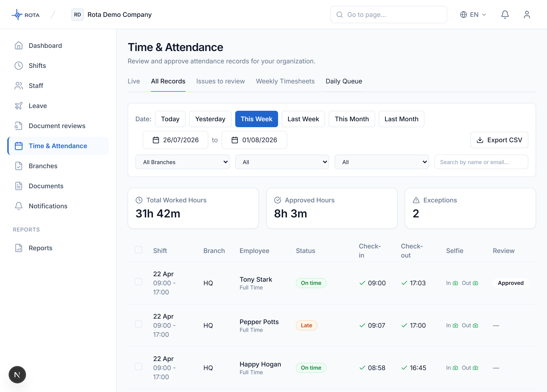Click the ROTA logo
Image resolution: width=547 pixels, height=392 pixels.
(x=25, y=15)
